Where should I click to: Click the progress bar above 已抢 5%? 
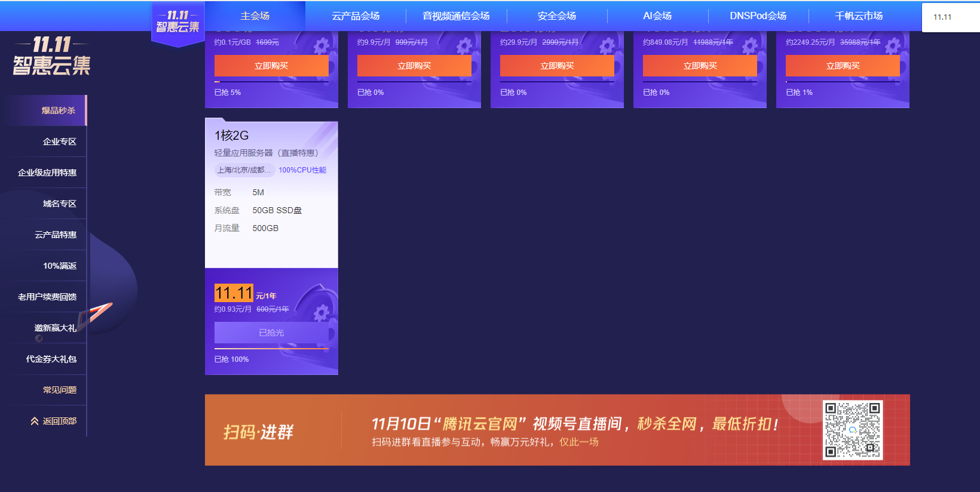point(271,82)
